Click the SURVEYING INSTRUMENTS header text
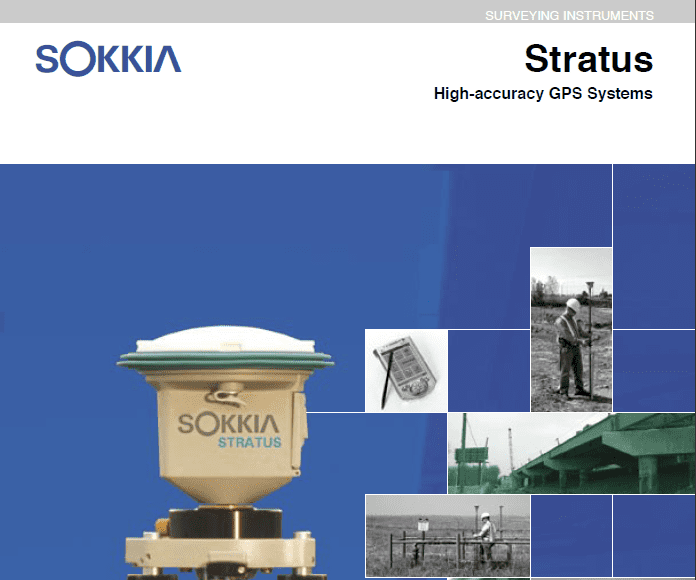This screenshot has height=580, width=696. pos(569,16)
